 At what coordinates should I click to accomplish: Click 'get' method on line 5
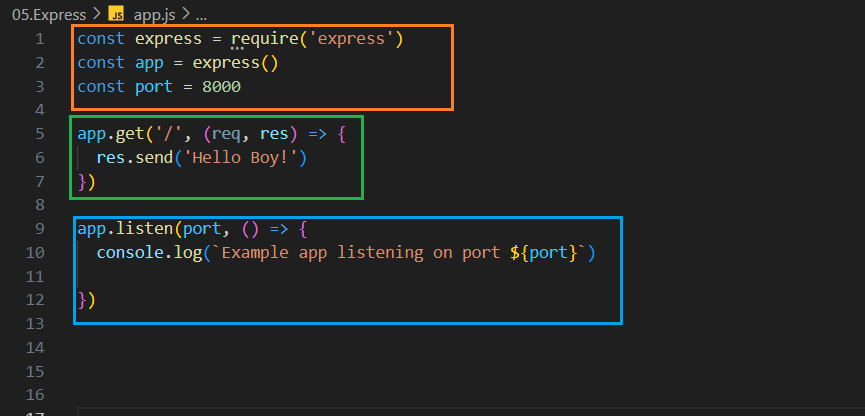130,134
